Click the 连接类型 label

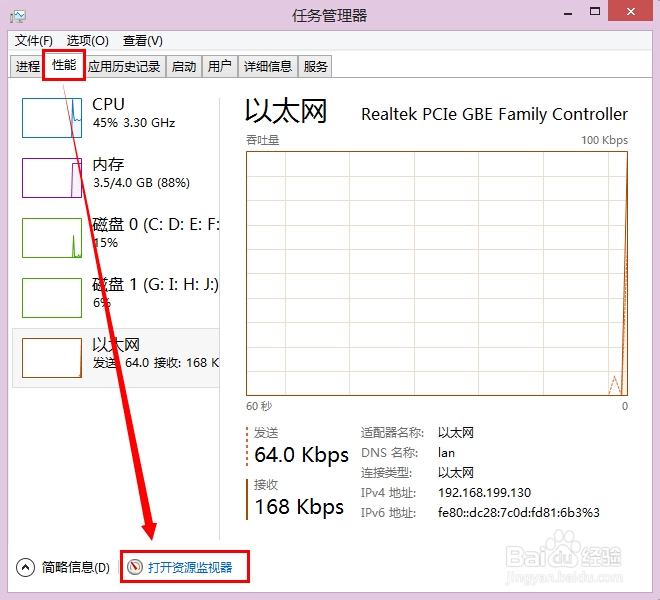click(386, 473)
